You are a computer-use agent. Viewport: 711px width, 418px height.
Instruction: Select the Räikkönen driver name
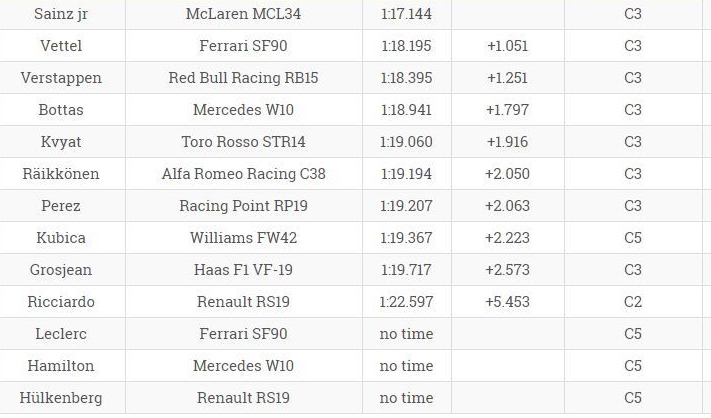click(x=61, y=174)
